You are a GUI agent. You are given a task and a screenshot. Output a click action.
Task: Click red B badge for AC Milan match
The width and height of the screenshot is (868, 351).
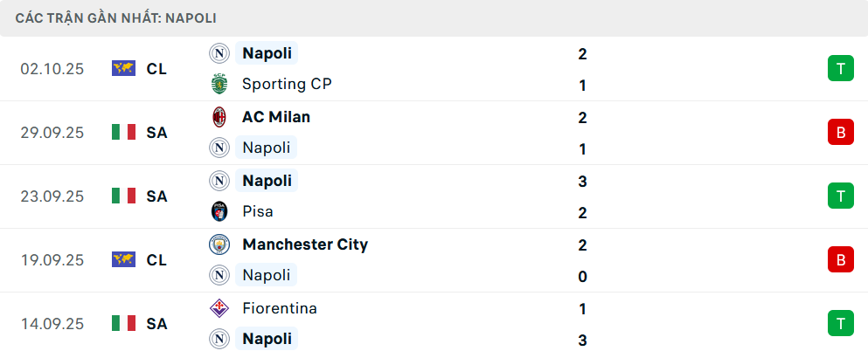pos(840,133)
